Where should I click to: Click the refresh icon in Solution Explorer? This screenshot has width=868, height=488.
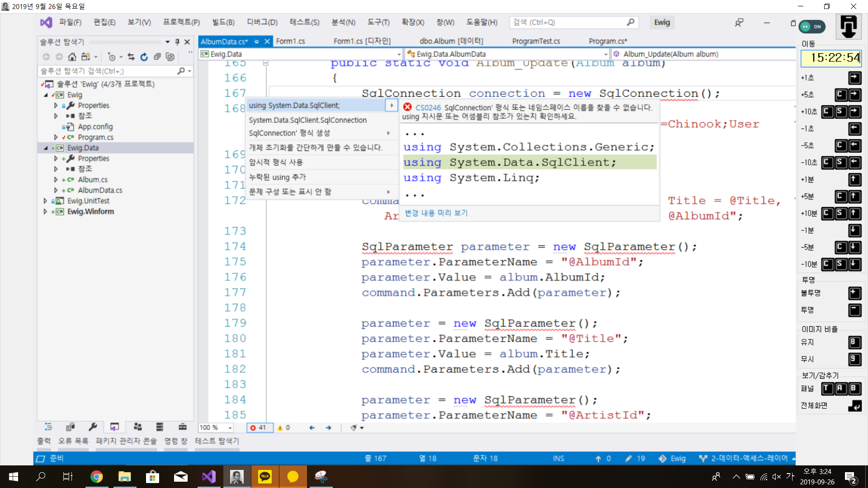pos(144,56)
